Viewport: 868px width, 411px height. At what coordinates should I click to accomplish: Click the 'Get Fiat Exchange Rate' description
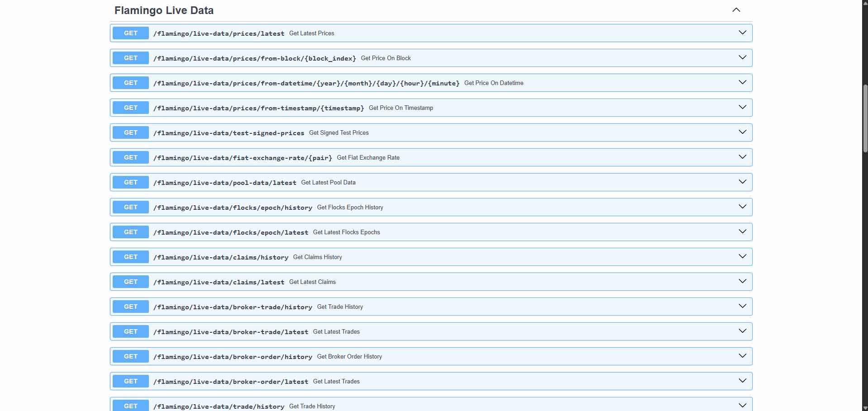click(x=368, y=157)
